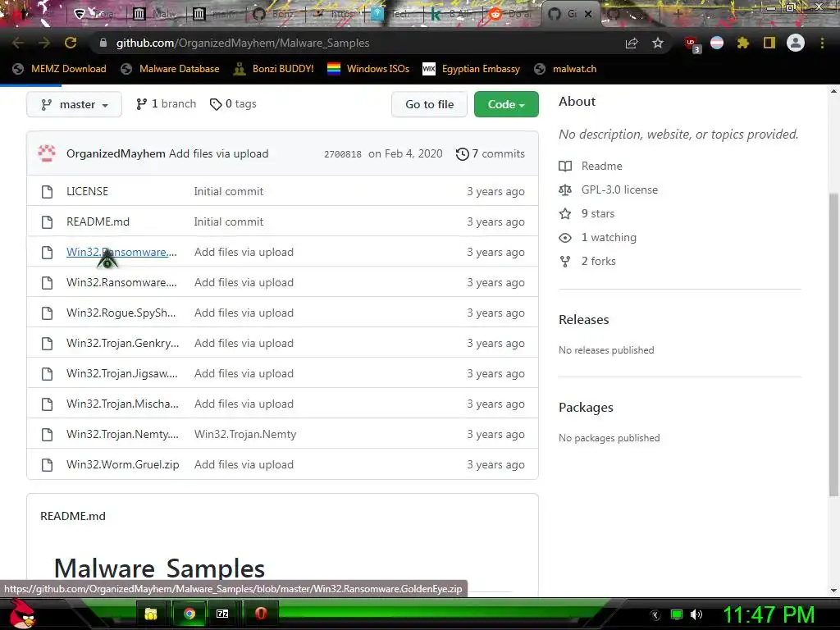Expand the green Code dropdown
This screenshot has width=840, height=630.
click(x=506, y=104)
